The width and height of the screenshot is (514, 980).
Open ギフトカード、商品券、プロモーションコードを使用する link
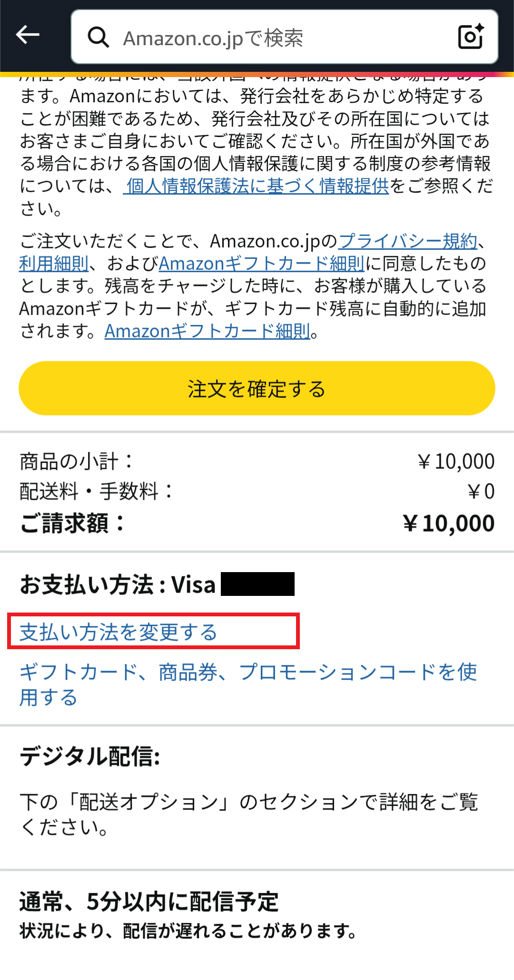pyautogui.click(x=247, y=673)
